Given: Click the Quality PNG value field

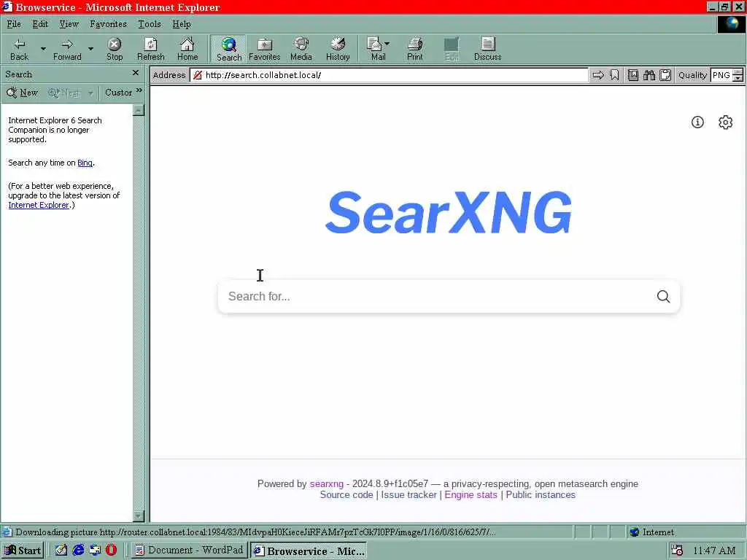Looking at the screenshot, I should (721, 75).
